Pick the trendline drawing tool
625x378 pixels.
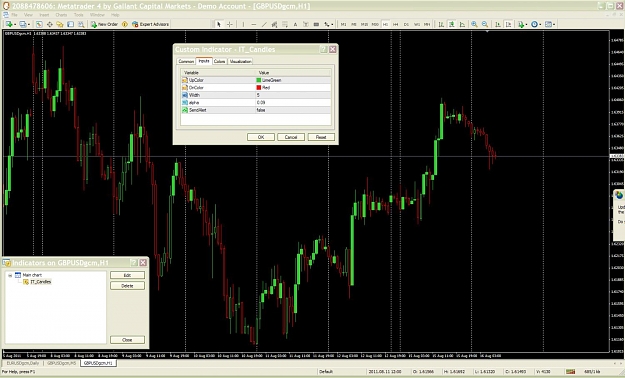click(264, 24)
